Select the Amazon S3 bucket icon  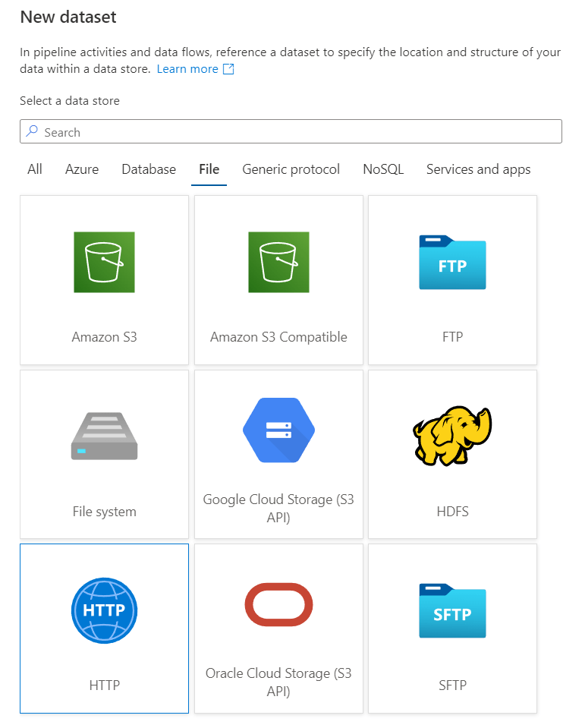click(x=104, y=262)
